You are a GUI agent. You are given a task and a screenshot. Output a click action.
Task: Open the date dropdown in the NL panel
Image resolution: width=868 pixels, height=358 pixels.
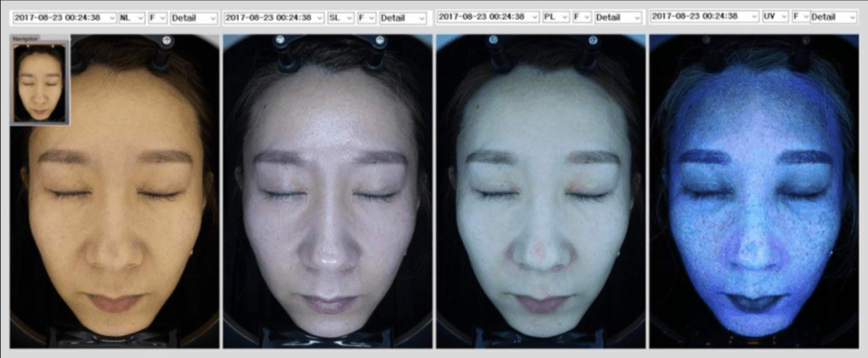click(64, 17)
